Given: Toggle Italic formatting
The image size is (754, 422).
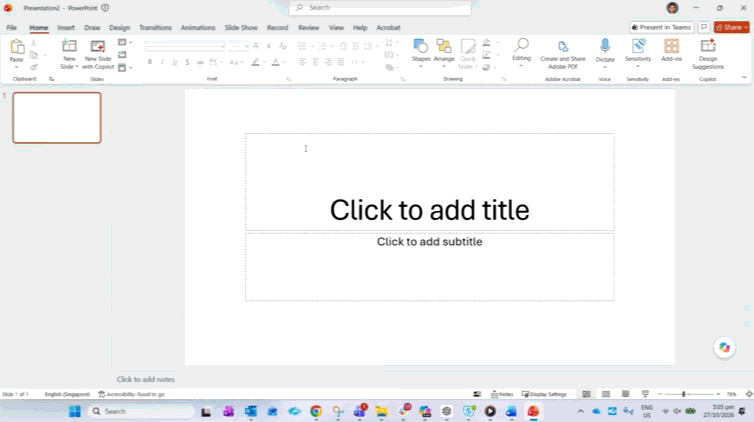Looking at the screenshot, I should (x=163, y=62).
